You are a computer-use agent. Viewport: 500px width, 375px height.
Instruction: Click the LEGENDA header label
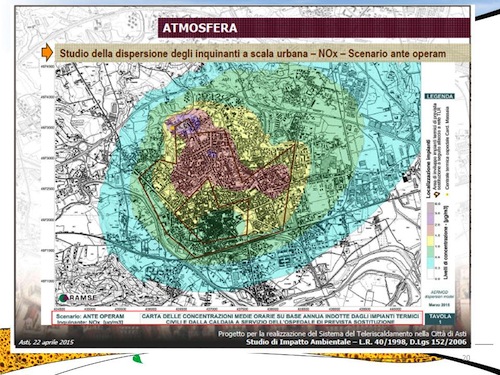click(440, 96)
